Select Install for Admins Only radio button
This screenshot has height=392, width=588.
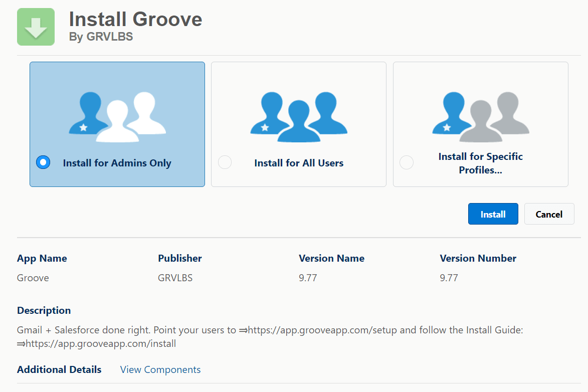pos(43,162)
